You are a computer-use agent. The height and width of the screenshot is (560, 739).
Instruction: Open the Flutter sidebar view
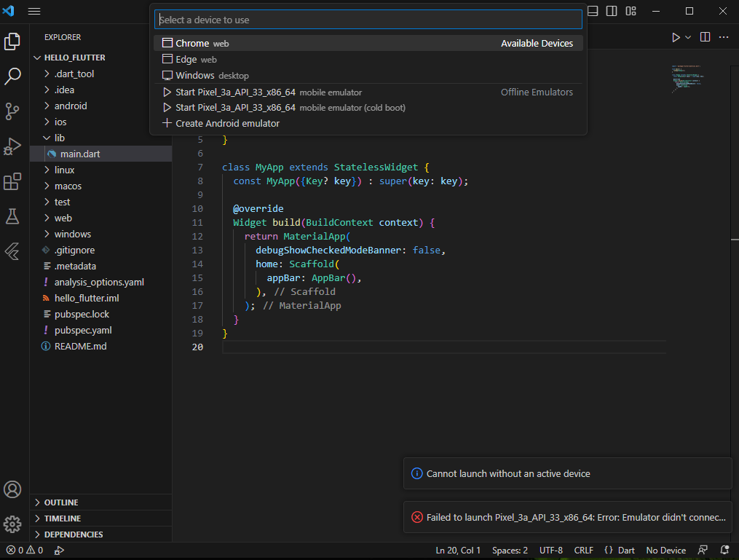pyautogui.click(x=12, y=251)
